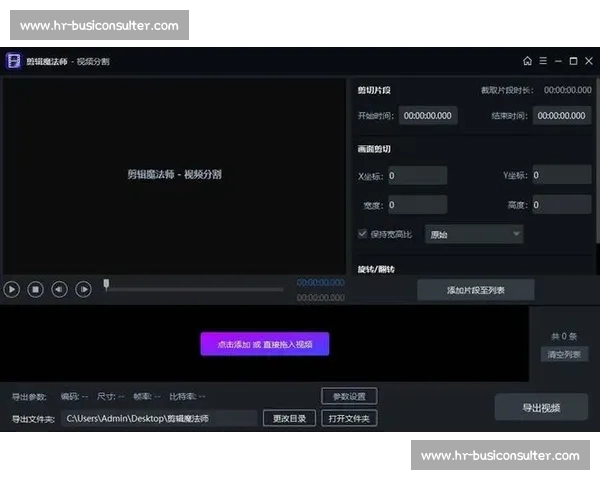Click the app logo icon in title bar

pyautogui.click(x=14, y=61)
